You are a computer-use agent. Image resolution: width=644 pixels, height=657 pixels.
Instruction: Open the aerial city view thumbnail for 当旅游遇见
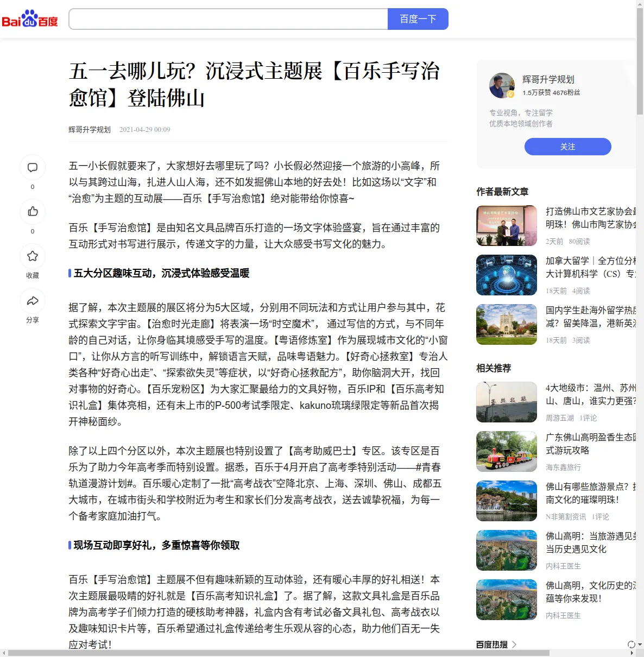tap(507, 551)
